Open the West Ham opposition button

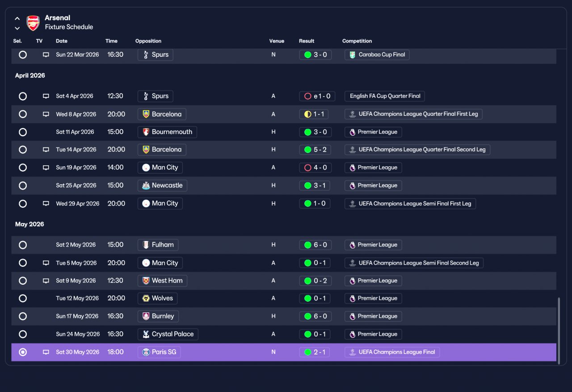(162, 281)
